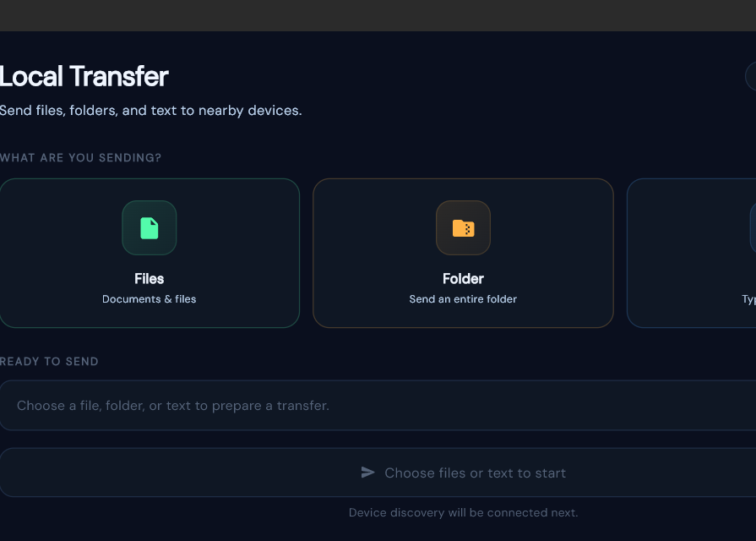Open the partially visible third sending option card
Viewport: 756px width, 541px height.
[x=692, y=254]
